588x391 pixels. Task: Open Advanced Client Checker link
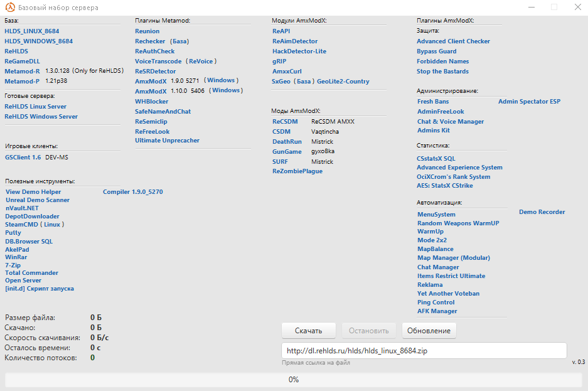click(453, 41)
